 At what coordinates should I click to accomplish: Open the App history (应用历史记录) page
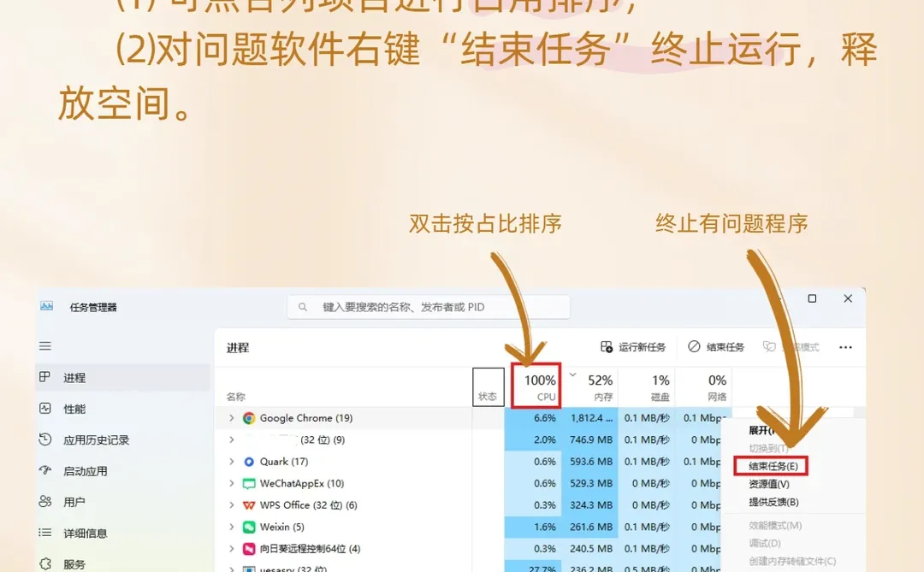point(94,439)
